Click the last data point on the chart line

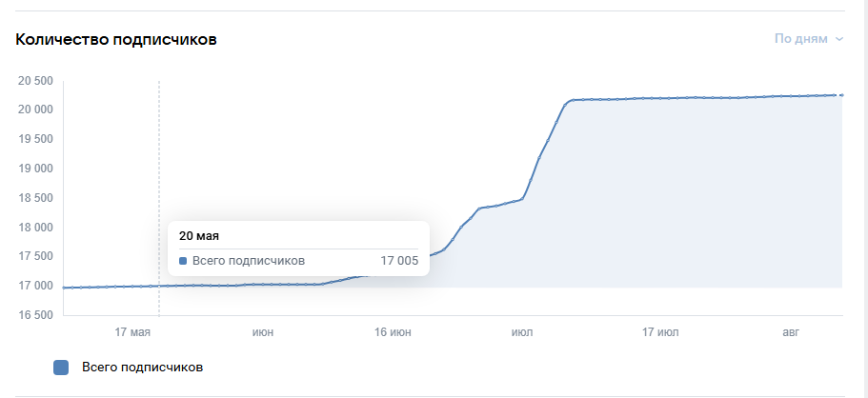click(x=842, y=95)
